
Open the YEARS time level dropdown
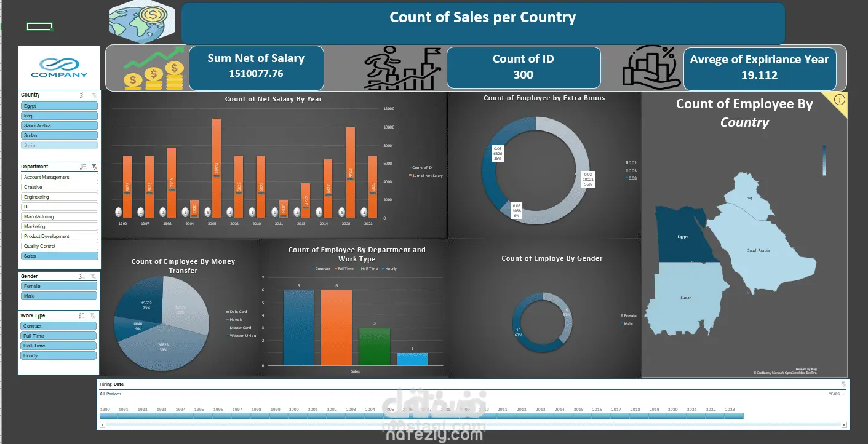pyautogui.click(x=837, y=394)
